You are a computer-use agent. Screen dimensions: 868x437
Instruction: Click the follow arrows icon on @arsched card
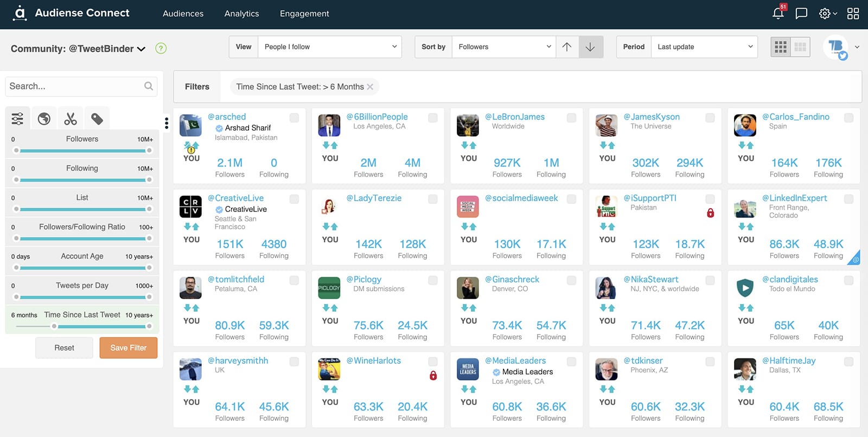[x=192, y=145]
